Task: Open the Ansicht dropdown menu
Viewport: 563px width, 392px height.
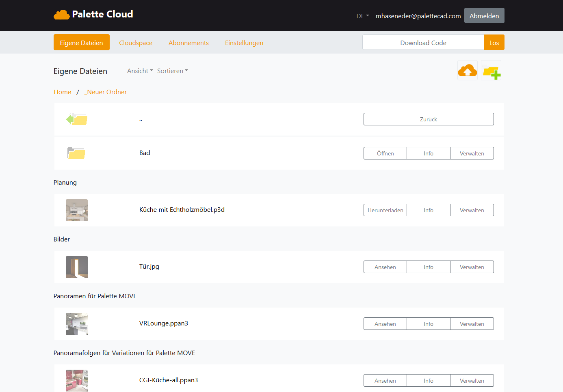Action: click(x=140, y=71)
